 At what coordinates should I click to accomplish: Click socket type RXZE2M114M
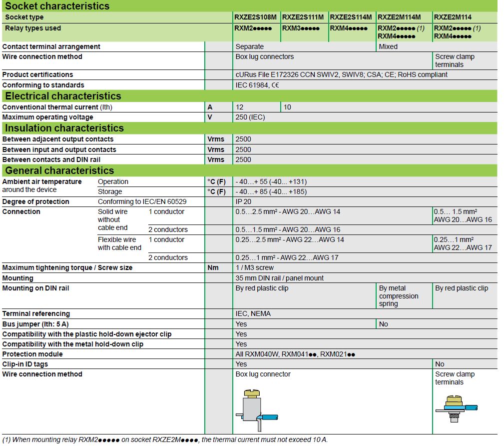point(399,17)
